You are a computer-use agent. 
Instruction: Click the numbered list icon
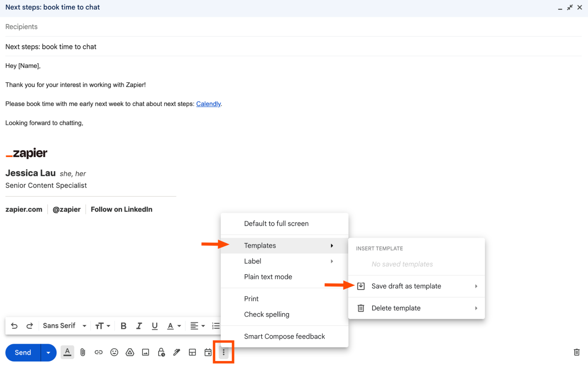coord(216,326)
